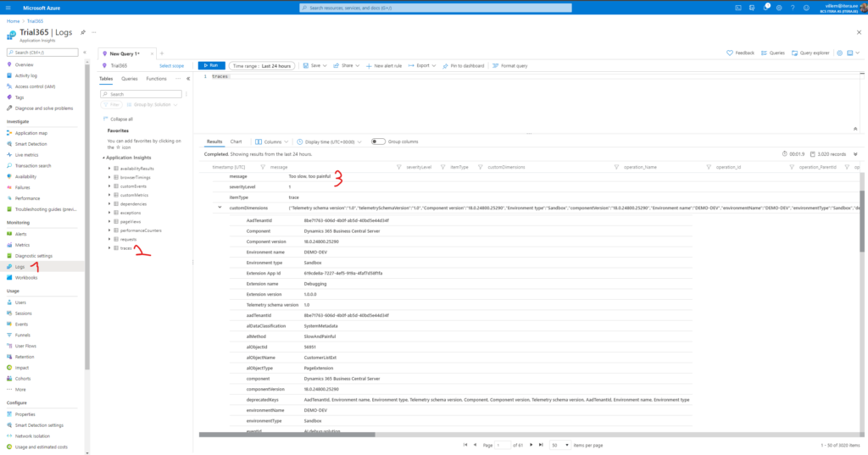
Task: Expand the browserTimings table
Action: click(109, 177)
